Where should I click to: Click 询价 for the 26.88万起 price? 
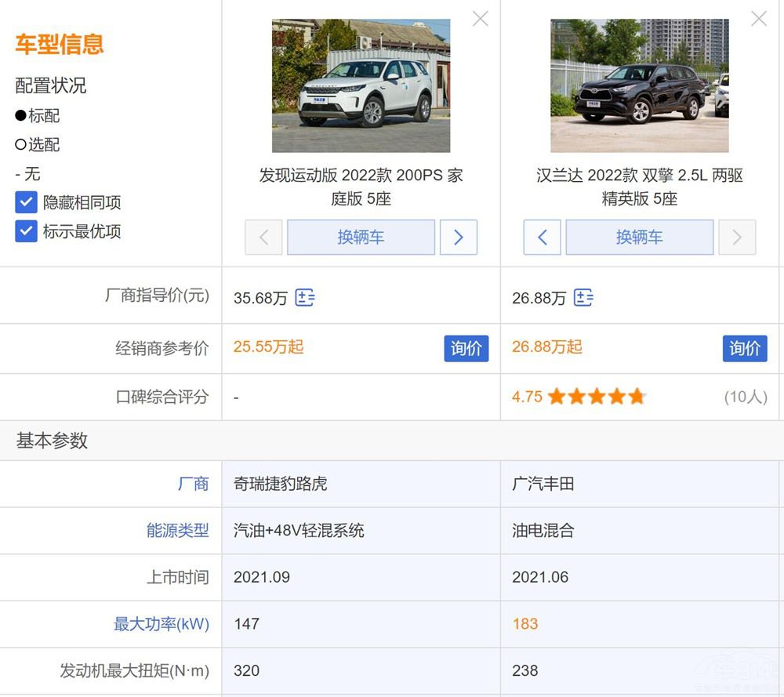point(744,348)
